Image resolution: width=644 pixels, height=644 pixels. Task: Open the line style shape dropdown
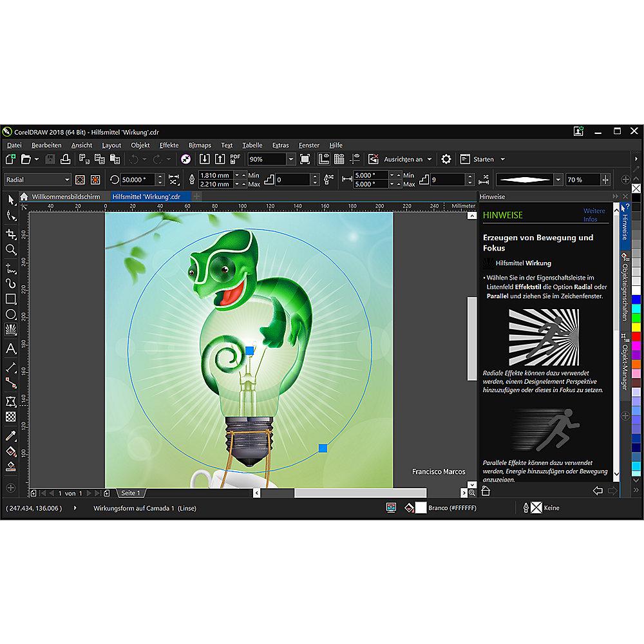click(558, 180)
